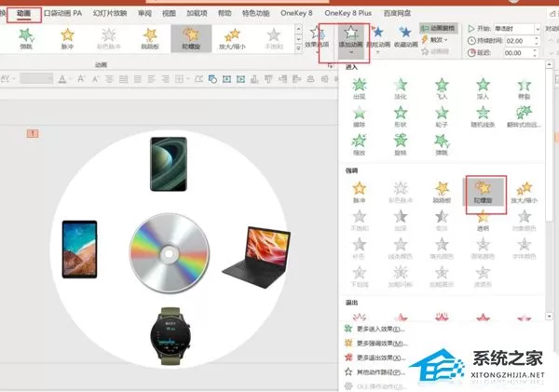Increase the Duration (持续时间) spinner value

pyautogui.click(x=537, y=38)
